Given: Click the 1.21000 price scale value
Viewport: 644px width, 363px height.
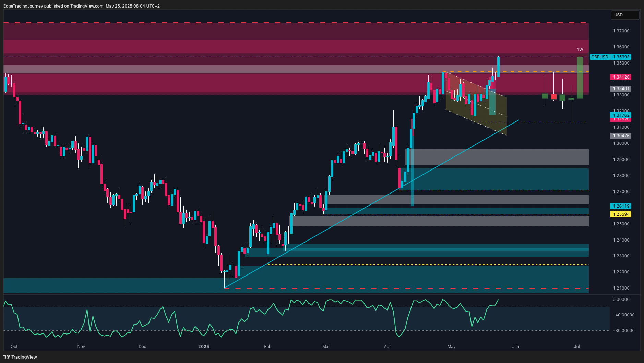Looking at the screenshot, I should 621,288.
